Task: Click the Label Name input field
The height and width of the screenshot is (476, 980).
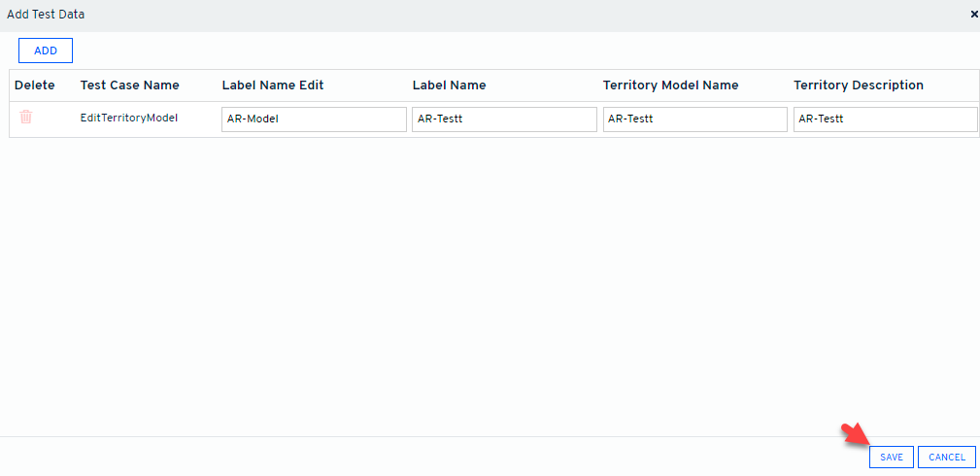Action: [x=504, y=119]
